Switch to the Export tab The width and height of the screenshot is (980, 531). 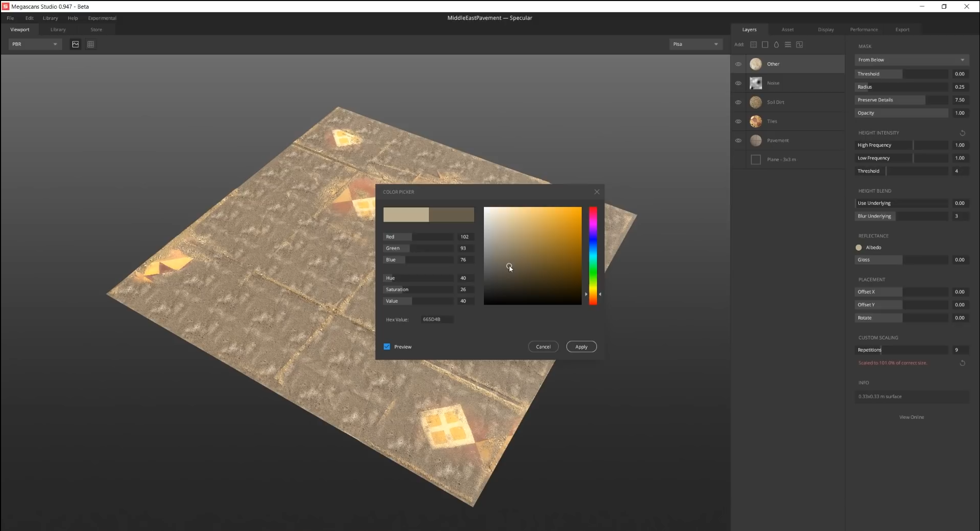tap(902, 30)
